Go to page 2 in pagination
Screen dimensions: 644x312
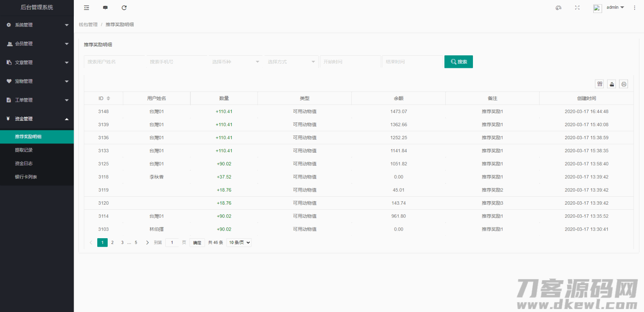(x=112, y=242)
